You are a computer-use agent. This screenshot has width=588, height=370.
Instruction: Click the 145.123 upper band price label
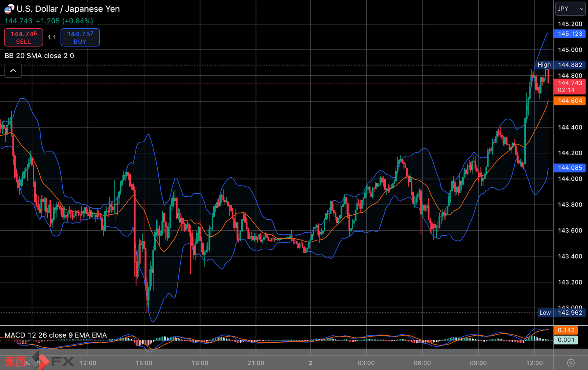pos(570,34)
